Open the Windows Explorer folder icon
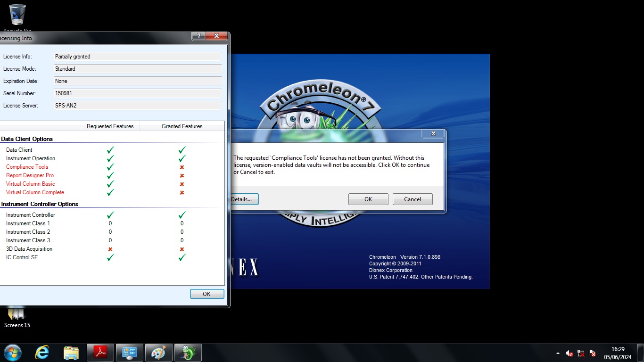 click(71, 353)
